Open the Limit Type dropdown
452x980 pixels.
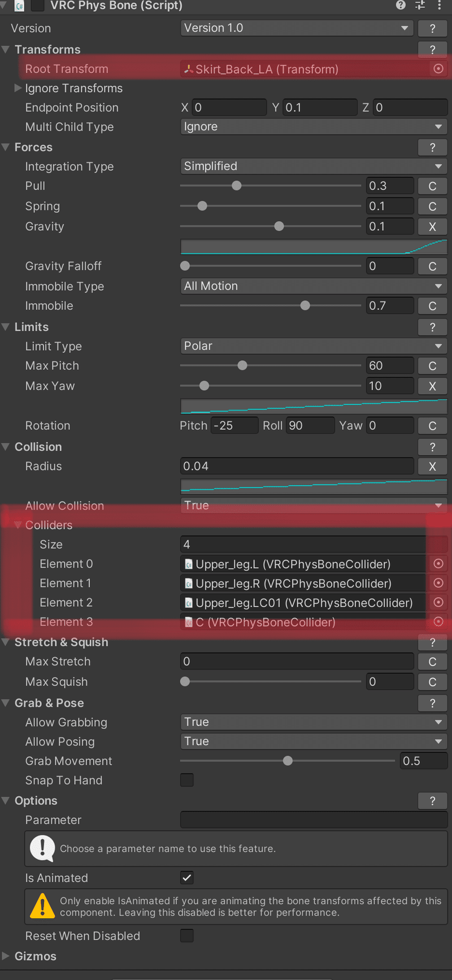314,346
